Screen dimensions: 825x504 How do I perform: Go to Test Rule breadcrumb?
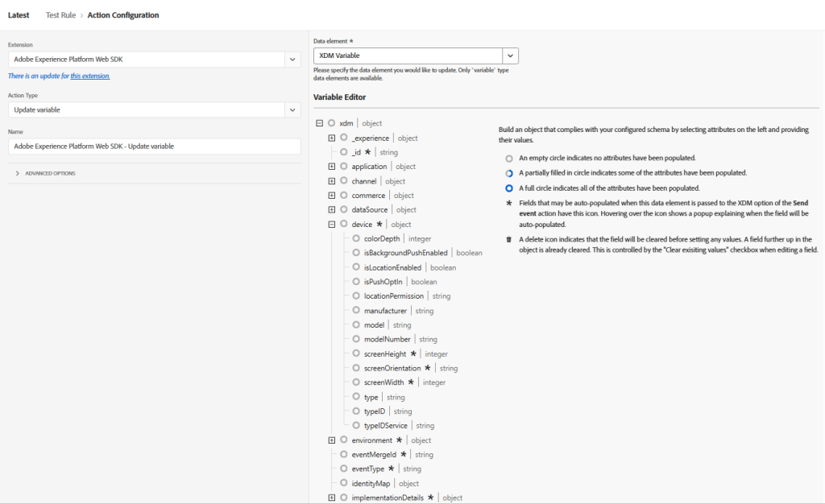[x=60, y=15]
